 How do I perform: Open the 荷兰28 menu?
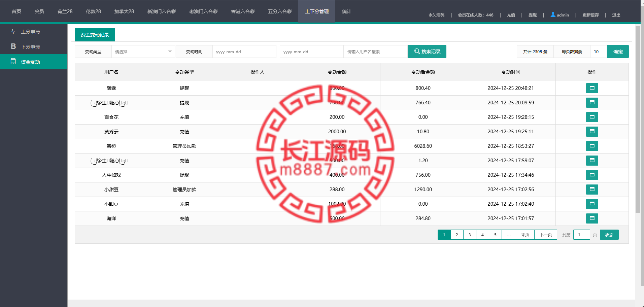[65, 11]
